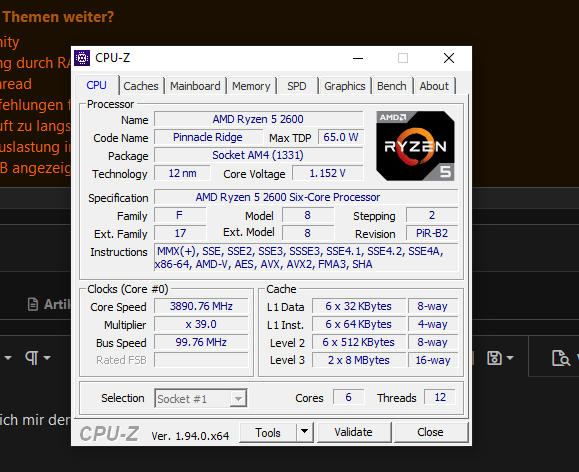Open the Tools dropdown arrow
Image resolution: width=579 pixels, height=472 pixels.
(305, 432)
